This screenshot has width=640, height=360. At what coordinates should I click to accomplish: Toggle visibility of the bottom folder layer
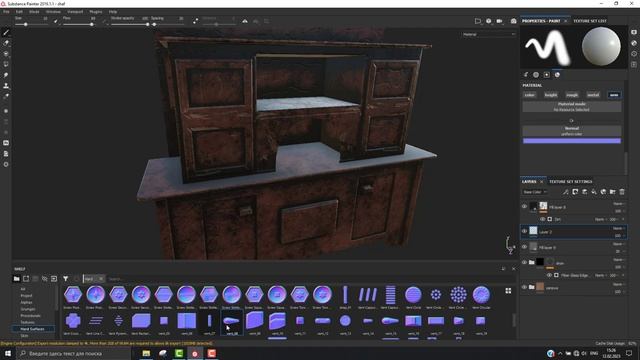tap(524, 287)
